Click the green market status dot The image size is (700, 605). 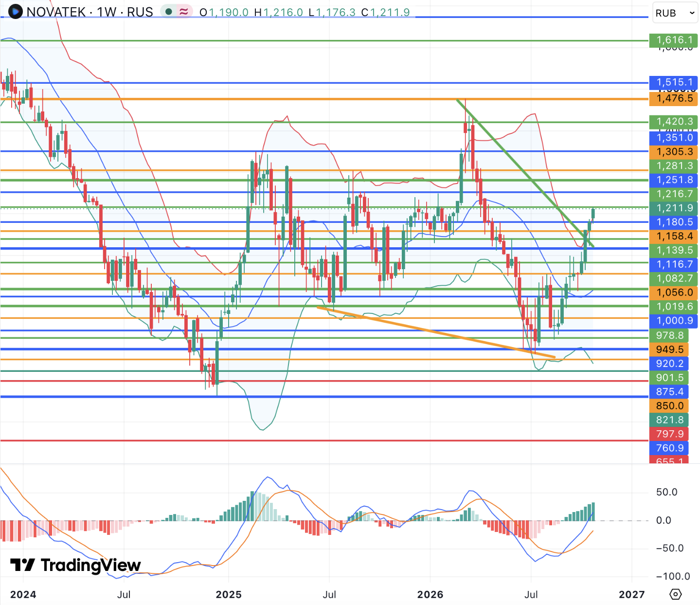coord(169,12)
